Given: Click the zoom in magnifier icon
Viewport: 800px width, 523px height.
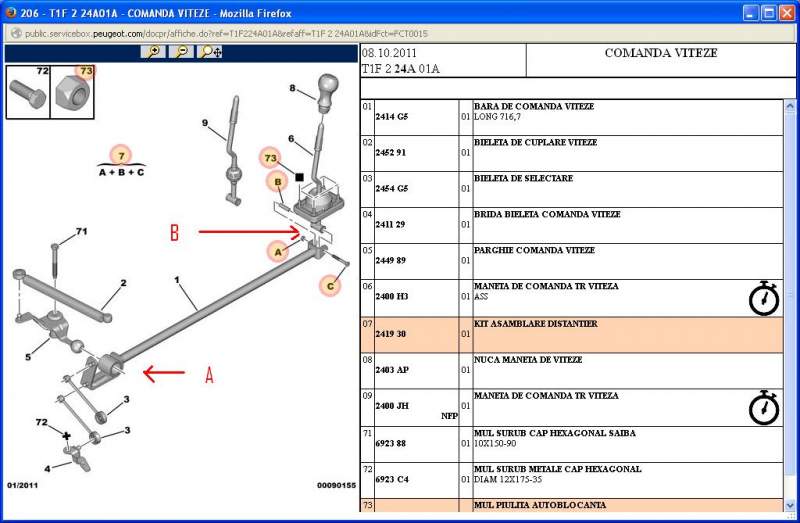Looking at the screenshot, I should click(153, 52).
